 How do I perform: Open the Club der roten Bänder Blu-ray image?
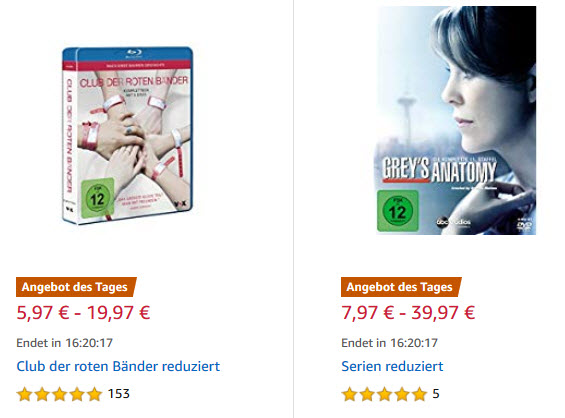click(127, 135)
